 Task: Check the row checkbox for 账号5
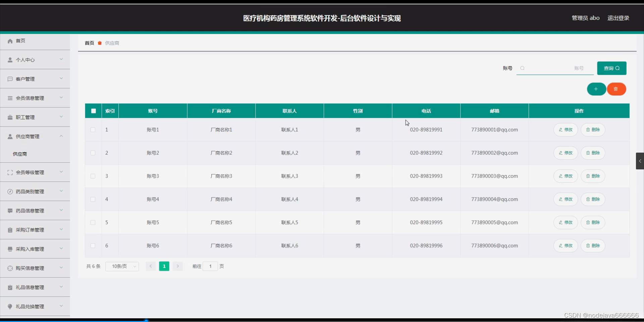[x=93, y=222]
